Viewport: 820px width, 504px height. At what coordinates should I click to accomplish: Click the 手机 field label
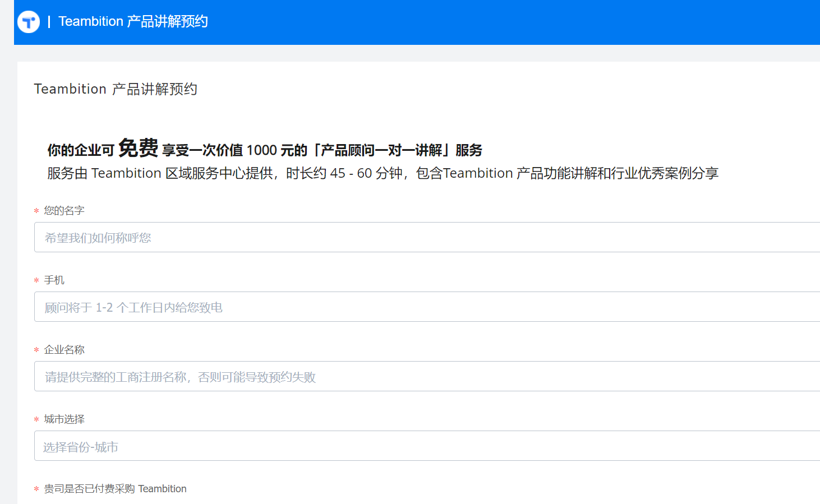click(54, 280)
